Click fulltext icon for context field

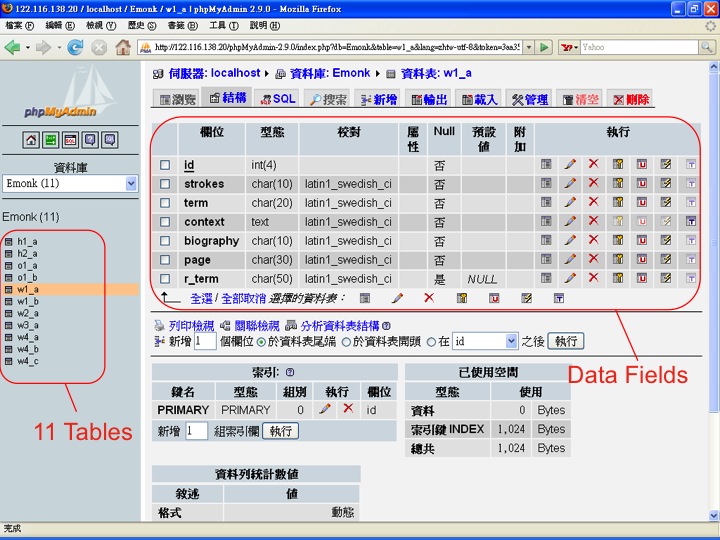[x=691, y=221]
